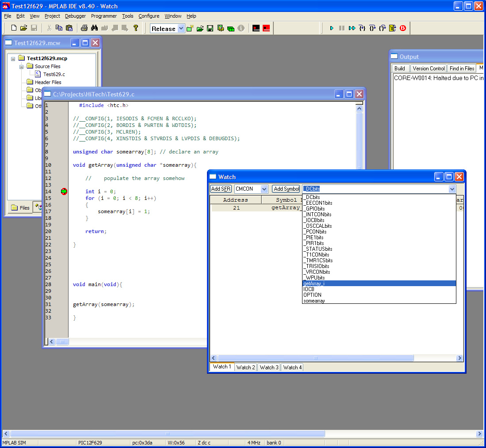Click the Copy toolbar icon
The width and height of the screenshot is (486, 448).
pyautogui.click(x=59, y=28)
